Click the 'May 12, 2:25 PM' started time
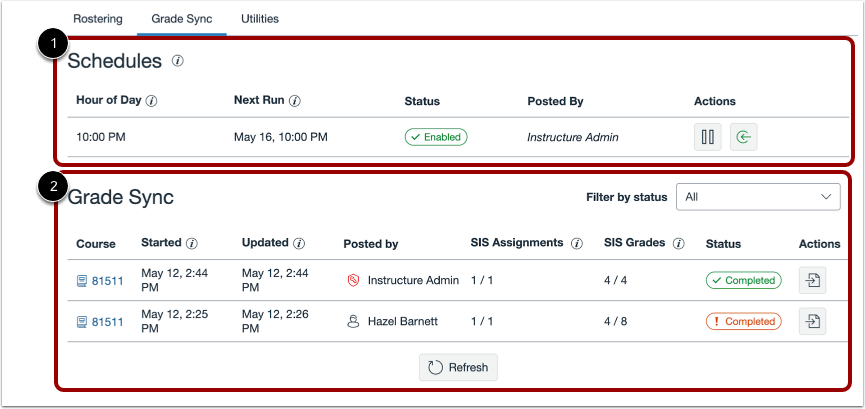This screenshot has width=865, height=409. 174,321
